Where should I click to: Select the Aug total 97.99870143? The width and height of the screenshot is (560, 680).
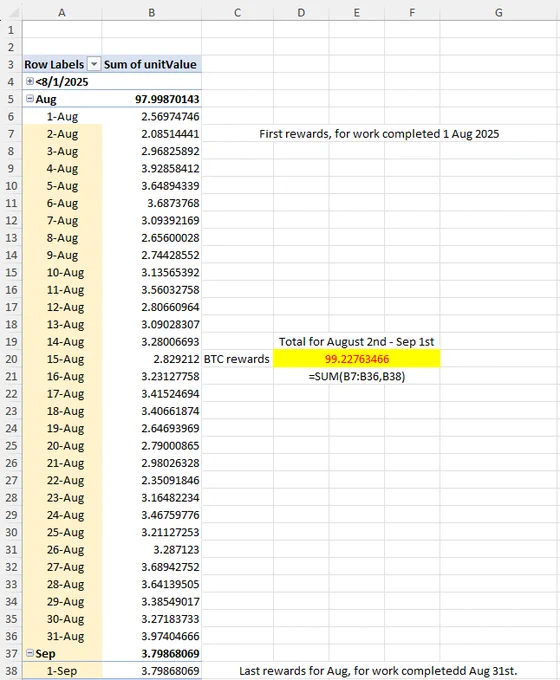[167, 99]
